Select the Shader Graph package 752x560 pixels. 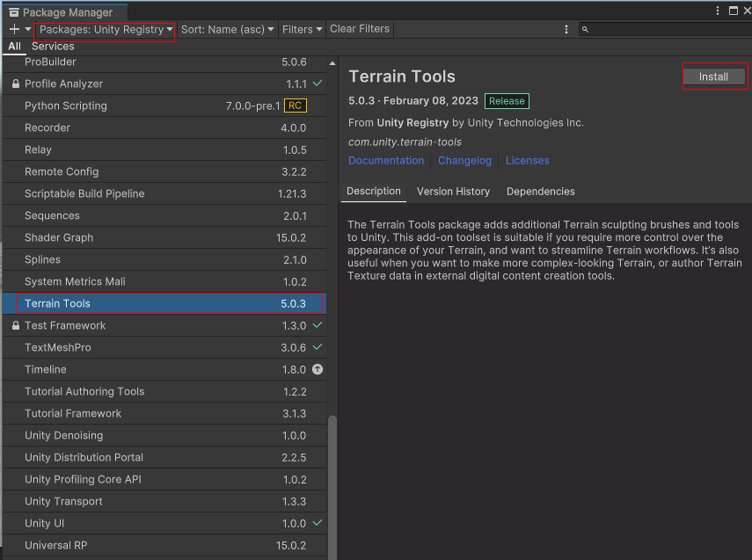pyautogui.click(x=164, y=238)
